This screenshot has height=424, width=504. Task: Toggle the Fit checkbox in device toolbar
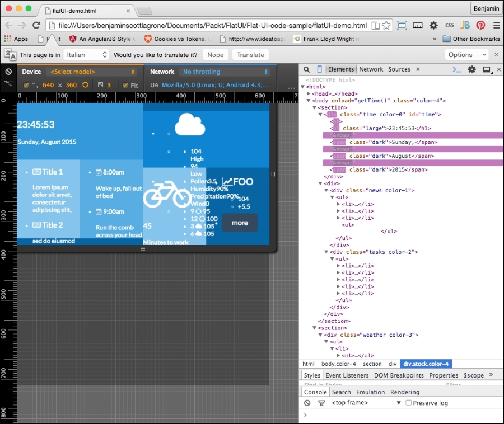pos(125,86)
